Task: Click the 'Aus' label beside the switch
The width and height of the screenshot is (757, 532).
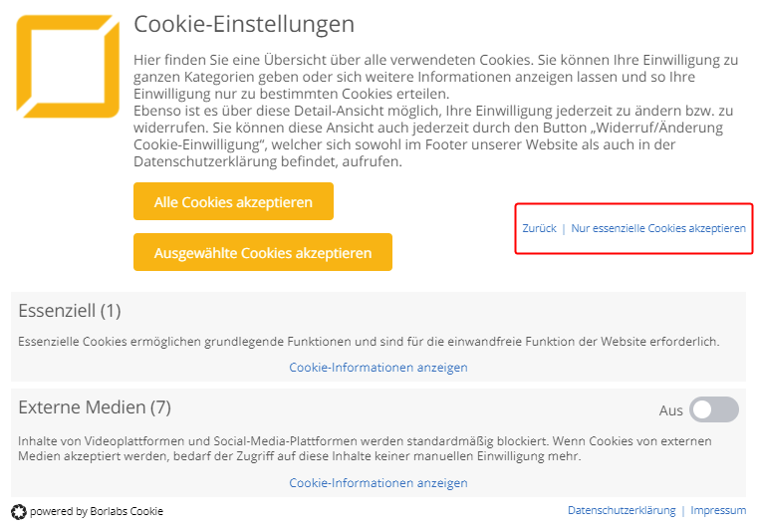Action: coord(670,410)
